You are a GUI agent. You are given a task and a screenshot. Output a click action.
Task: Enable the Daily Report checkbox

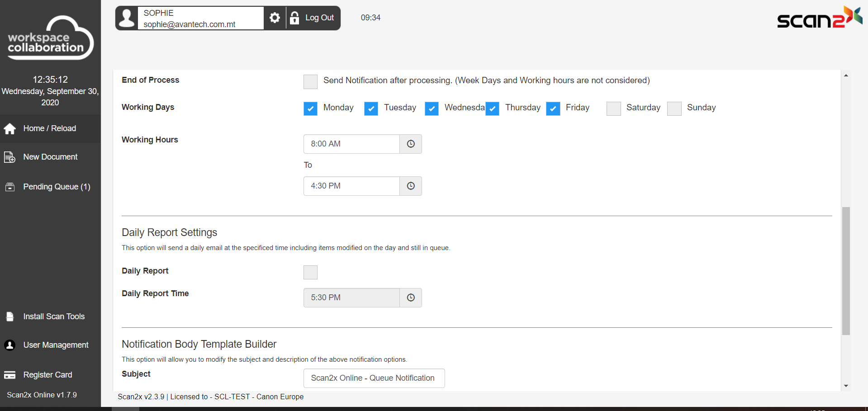(x=310, y=272)
